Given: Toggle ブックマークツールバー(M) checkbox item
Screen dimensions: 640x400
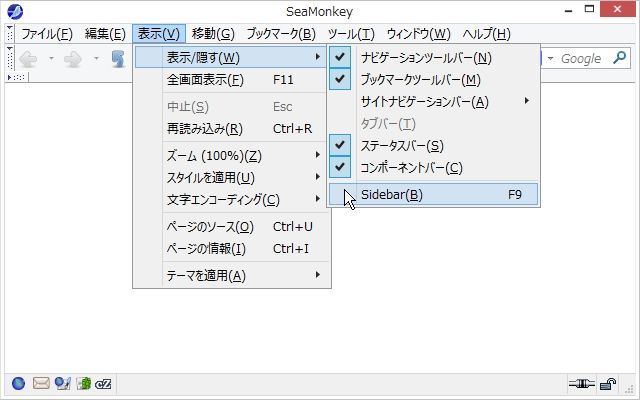Looking at the screenshot, I should [x=434, y=80].
